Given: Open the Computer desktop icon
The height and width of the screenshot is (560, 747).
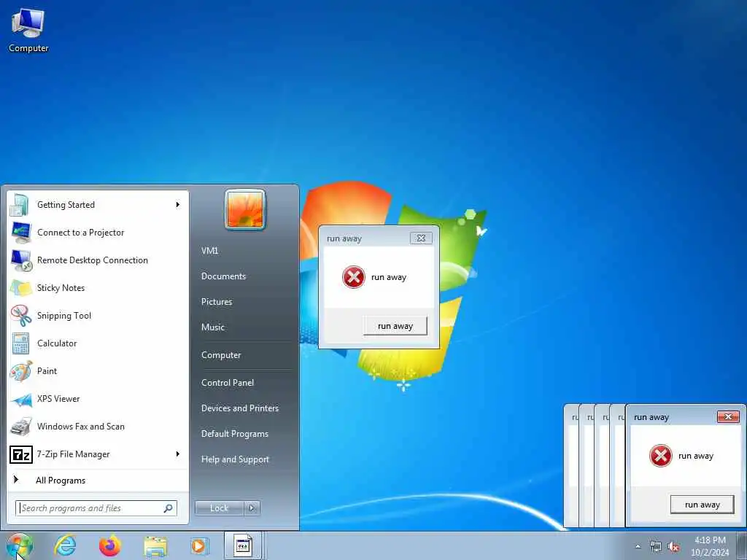Looking at the screenshot, I should 28,29.
